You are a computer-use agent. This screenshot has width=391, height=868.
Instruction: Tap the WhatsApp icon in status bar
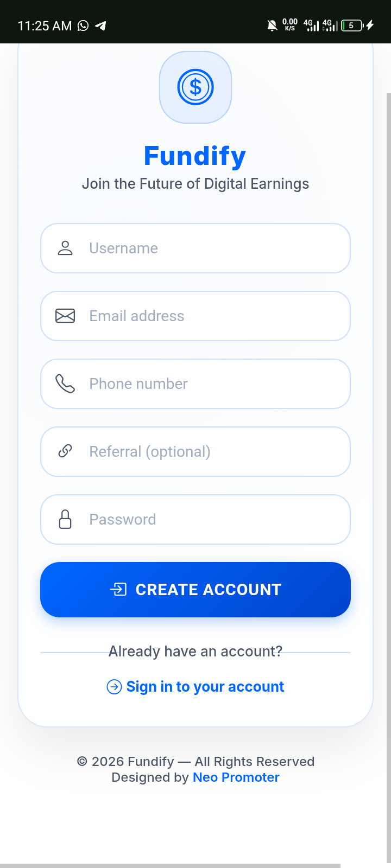coord(83,25)
